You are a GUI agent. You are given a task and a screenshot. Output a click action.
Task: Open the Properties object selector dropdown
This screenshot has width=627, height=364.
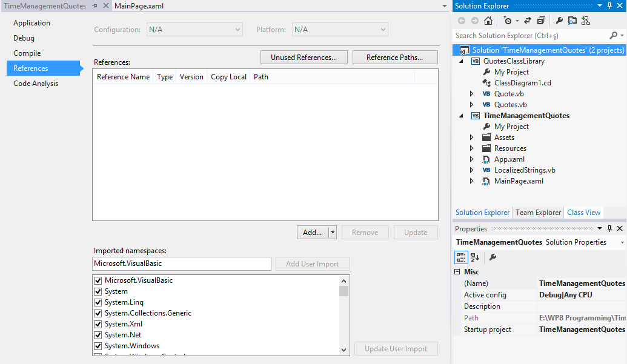click(x=622, y=242)
